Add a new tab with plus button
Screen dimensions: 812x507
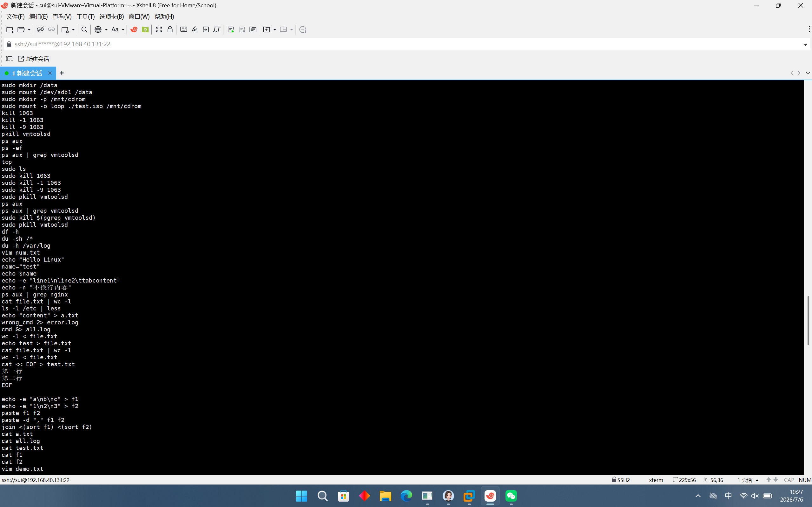pos(62,73)
